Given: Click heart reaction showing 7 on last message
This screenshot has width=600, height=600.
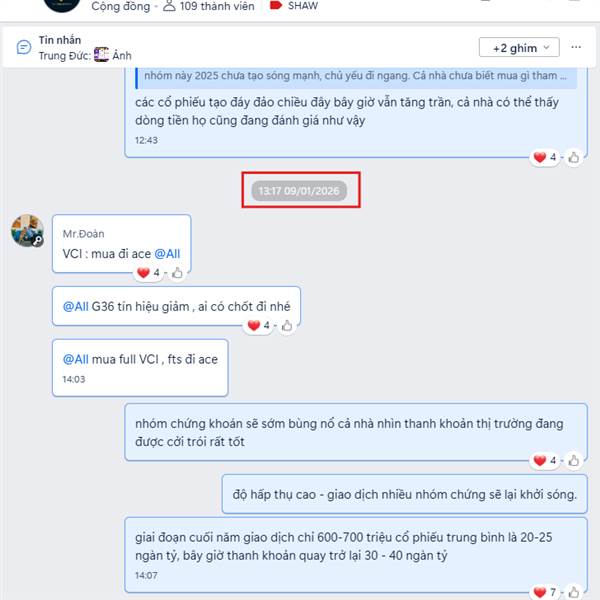Looking at the screenshot, I should 545,592.
